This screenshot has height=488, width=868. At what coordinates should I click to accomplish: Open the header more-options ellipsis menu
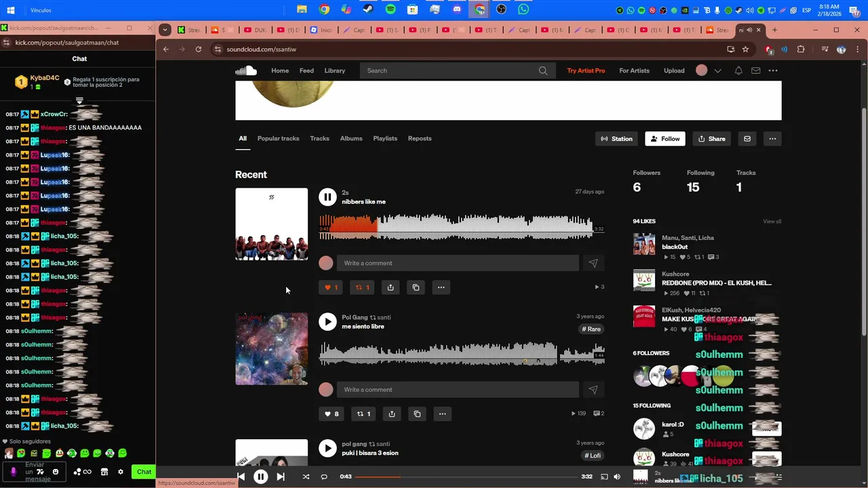point(772,70)
